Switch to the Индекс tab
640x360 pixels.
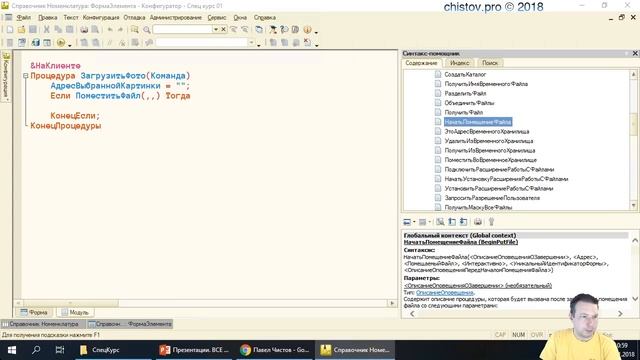click(460, 63)
